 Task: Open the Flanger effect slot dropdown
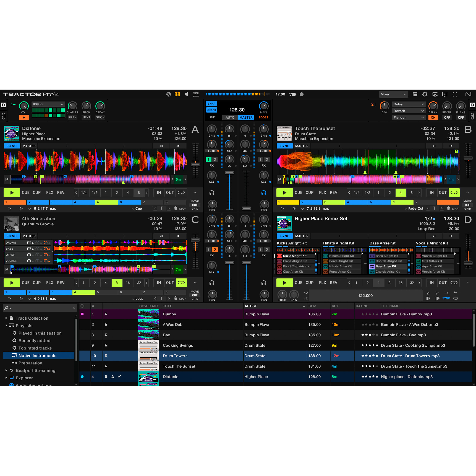(x=409, y=118)
